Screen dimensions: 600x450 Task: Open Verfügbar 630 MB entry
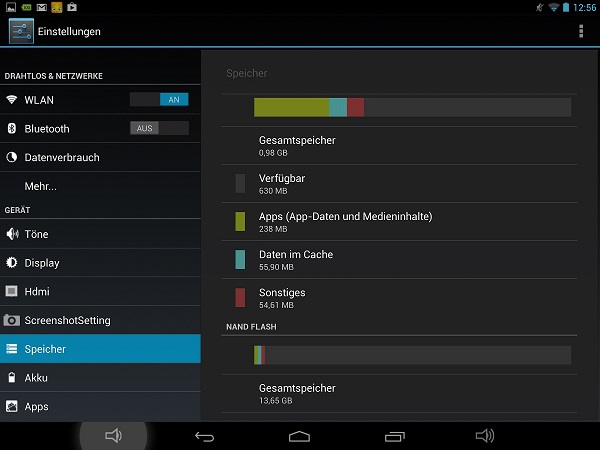click(399, 184)
